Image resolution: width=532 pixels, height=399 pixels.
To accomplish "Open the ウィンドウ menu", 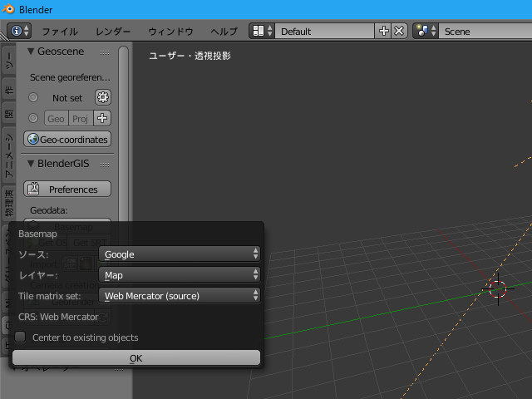I will pos(170,32).
